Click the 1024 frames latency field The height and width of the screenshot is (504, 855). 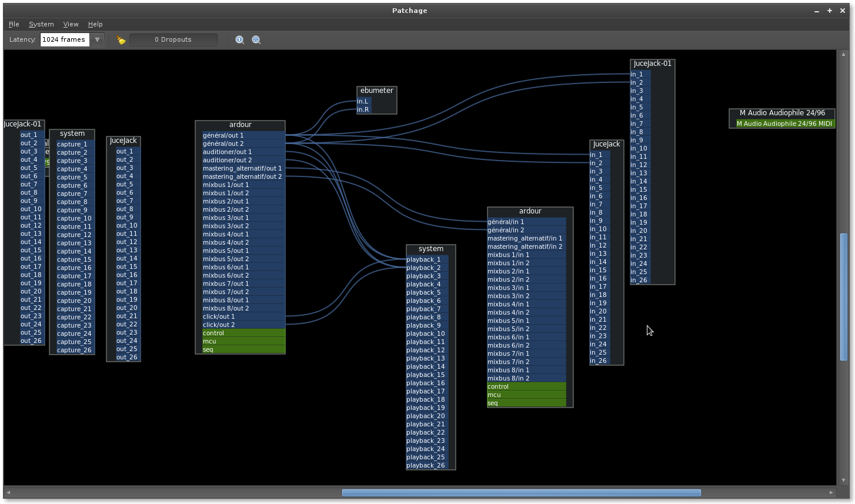tap(64, 40)
